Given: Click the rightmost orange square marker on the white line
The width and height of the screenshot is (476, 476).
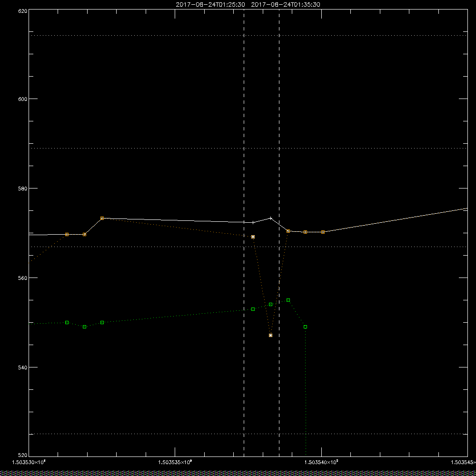Looking at the screenshot, I should click(323, 232).
